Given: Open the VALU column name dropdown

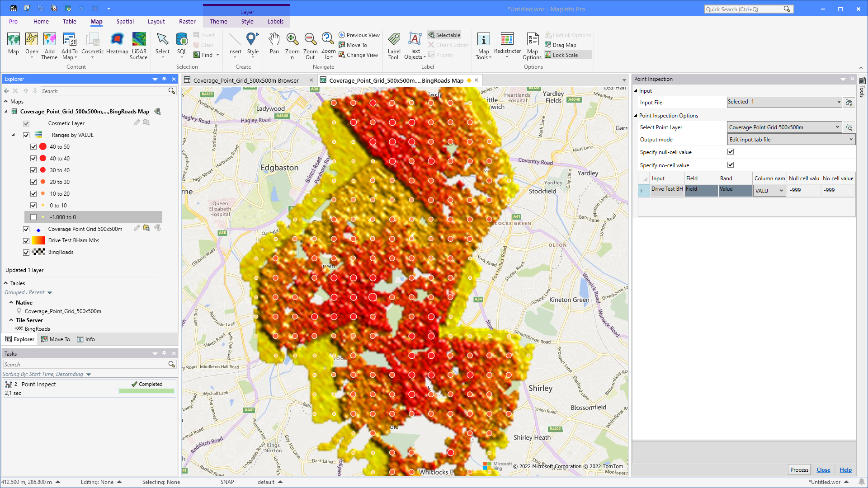Looking at the screenshot, I should point(781,191).
